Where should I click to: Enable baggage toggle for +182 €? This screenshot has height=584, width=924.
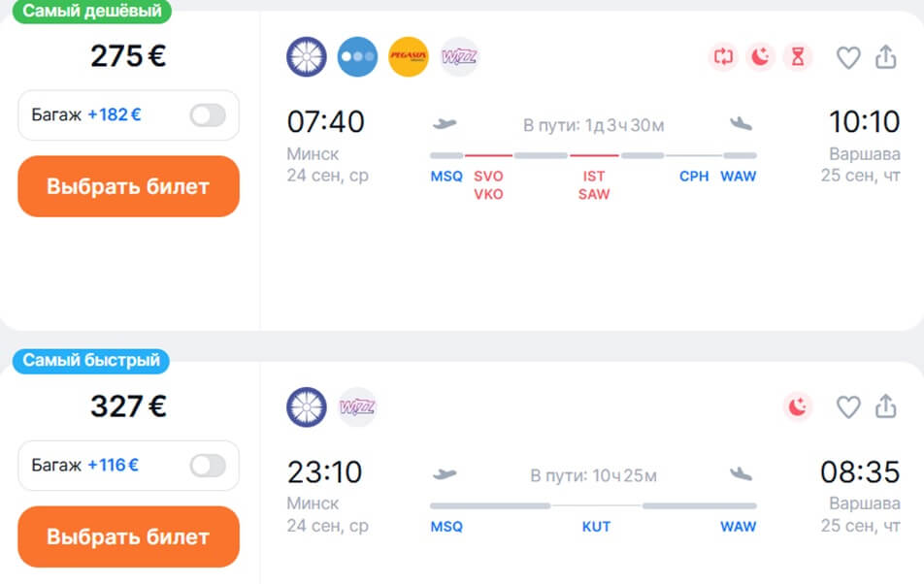click(x=208, y=114)
